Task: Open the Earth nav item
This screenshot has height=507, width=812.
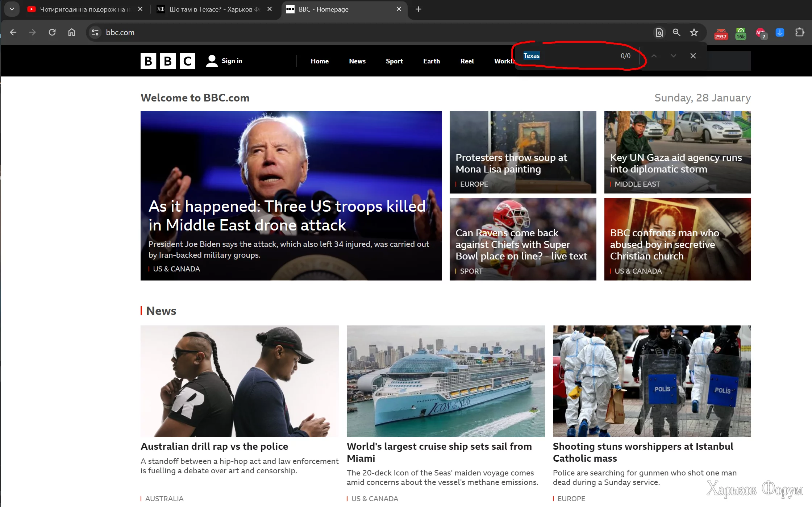Action: pyautogui.click(x=432, y=61)
